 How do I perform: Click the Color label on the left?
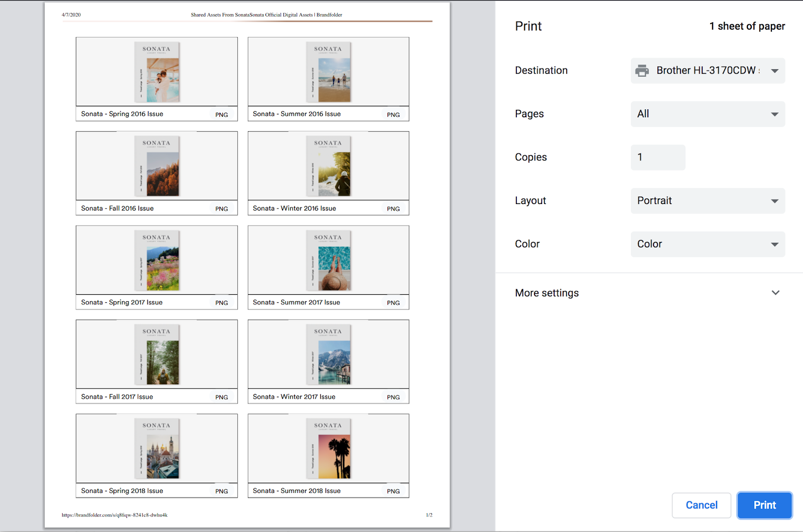tap(527, 244)
